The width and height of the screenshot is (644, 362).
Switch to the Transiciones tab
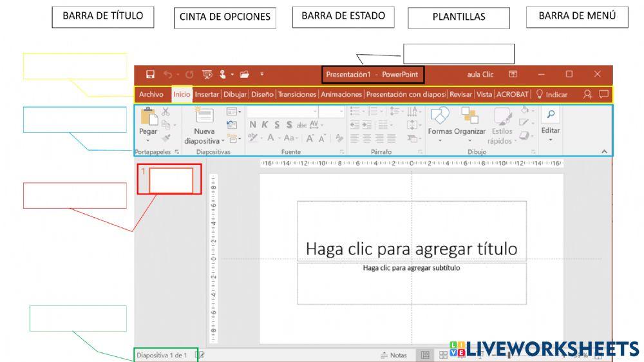(297, 94)
